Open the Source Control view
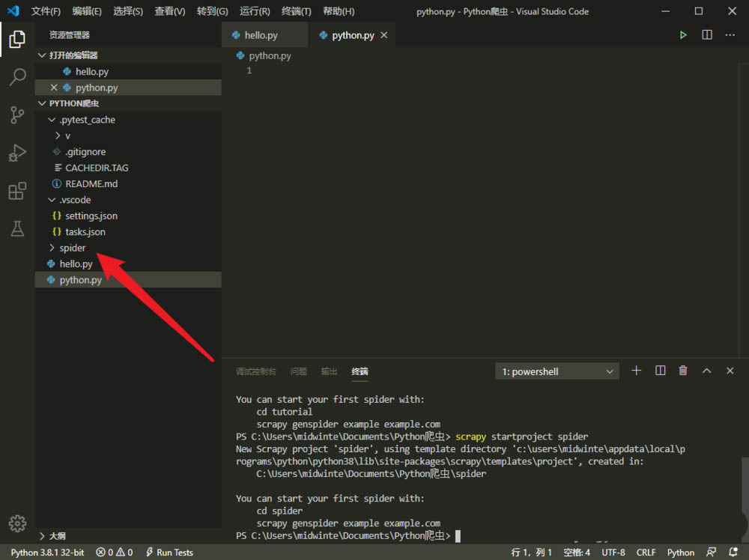 (17, 115)
